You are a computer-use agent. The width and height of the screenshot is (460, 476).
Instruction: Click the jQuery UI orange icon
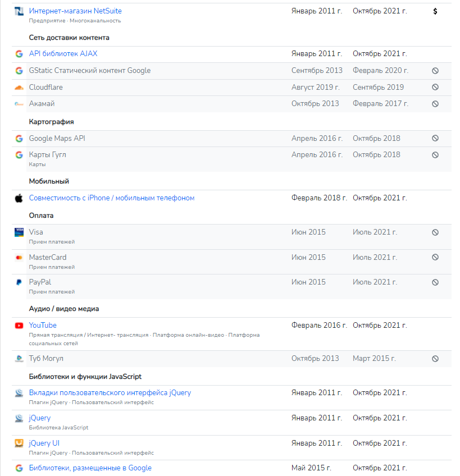coord(19,443)
